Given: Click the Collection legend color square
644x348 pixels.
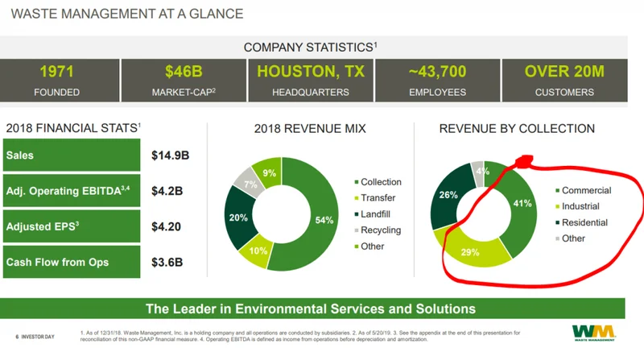Looking at the screenshot, I should click(354, 182).
